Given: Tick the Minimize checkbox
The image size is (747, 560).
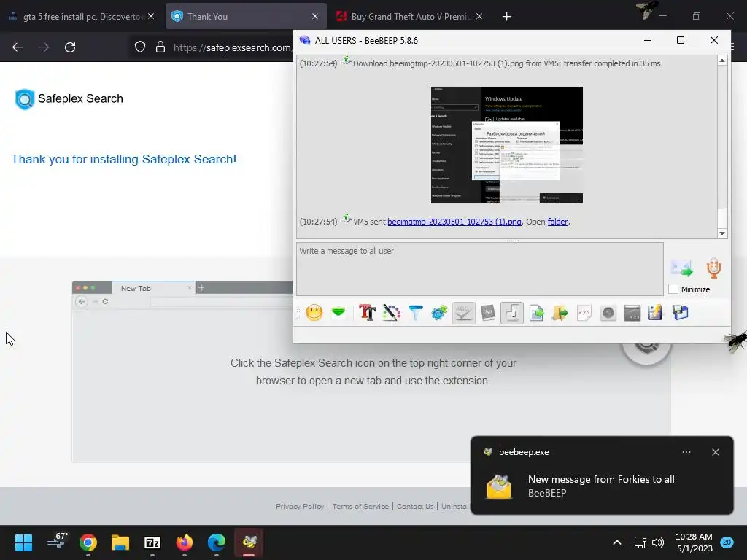Looking at the screenshot, I should [x=673, y=289].
